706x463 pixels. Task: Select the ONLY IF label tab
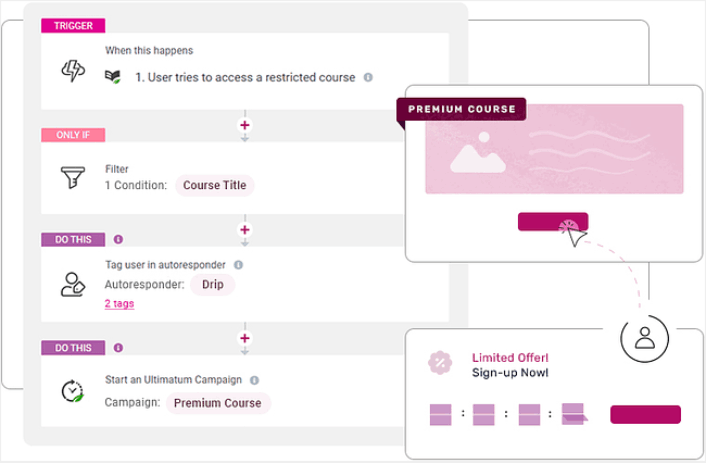(73, 135)
